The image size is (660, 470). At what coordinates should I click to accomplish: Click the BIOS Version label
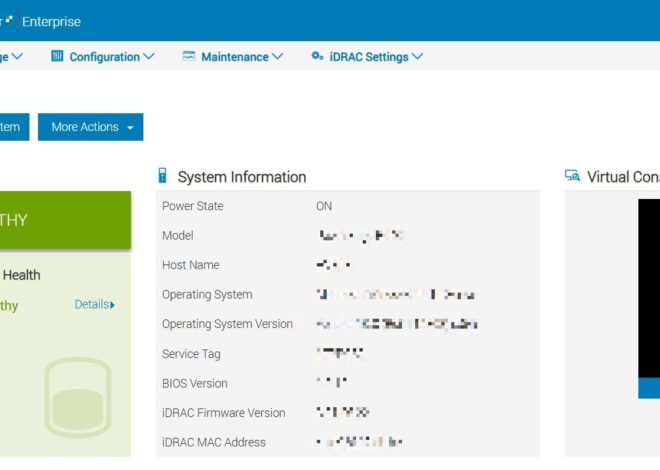195,383
